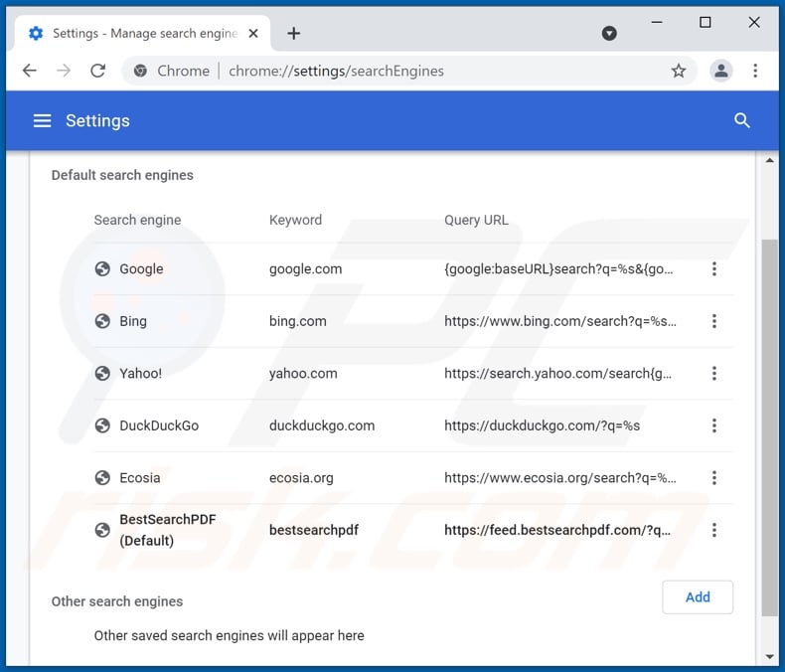Click the globe icon beside Yahoo!
Screen dimensions: 785x672
point(102,373)
